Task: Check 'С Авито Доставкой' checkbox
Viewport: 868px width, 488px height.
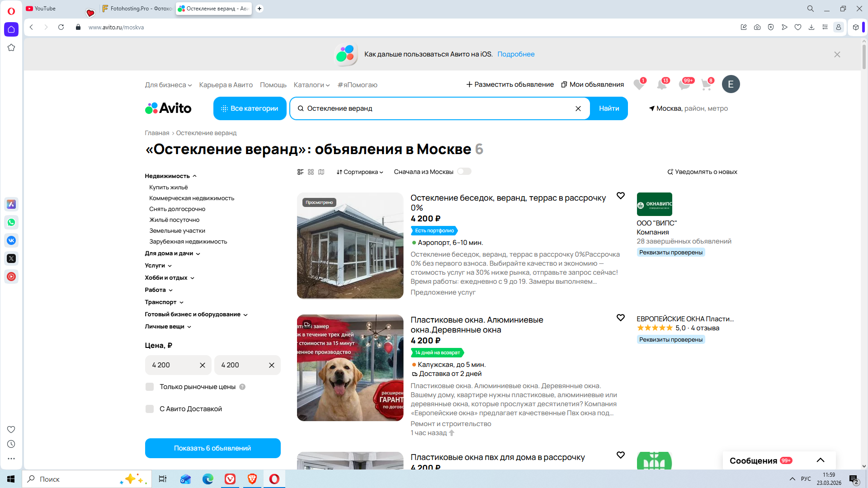Action: (x=150, y=409)
